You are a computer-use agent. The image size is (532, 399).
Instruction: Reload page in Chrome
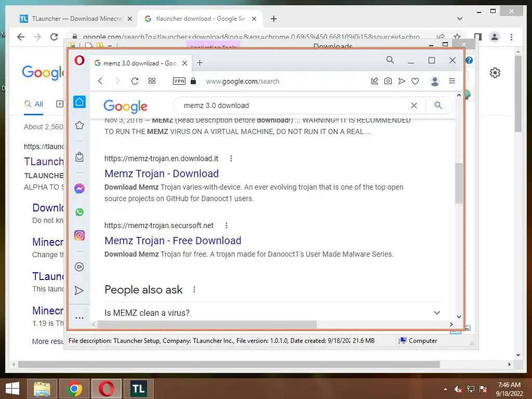54,37
